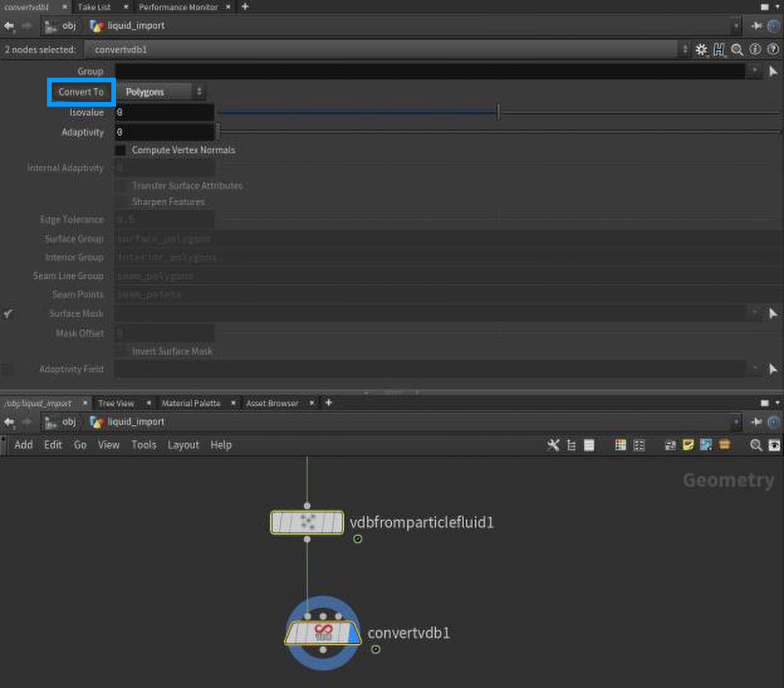Expand the Group field dropdown arrow
Viewport: 784px width, 688px height.
753,71
